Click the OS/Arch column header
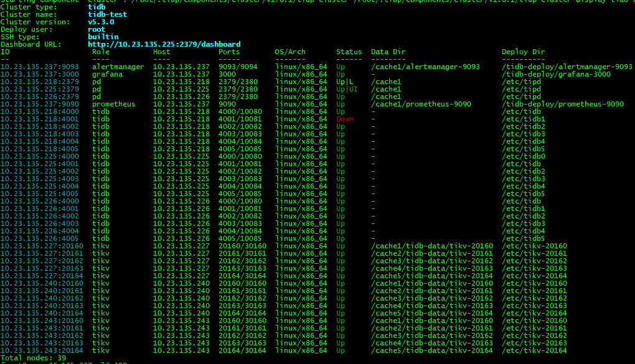635x364 pixels. 290,52
